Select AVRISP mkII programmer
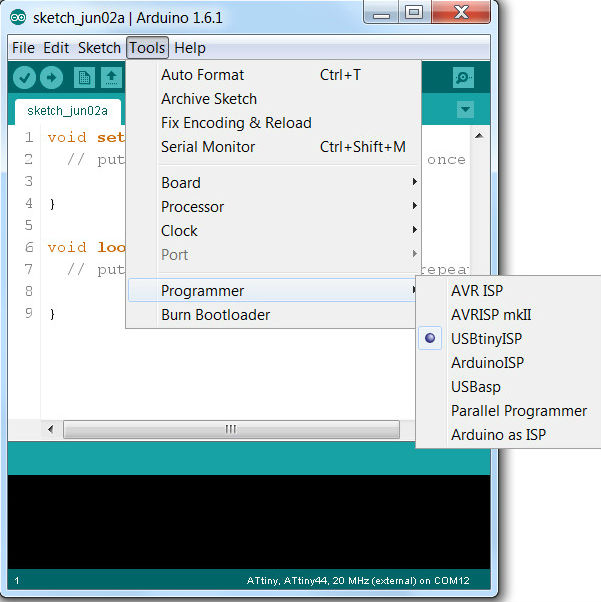 pos(509,315)
